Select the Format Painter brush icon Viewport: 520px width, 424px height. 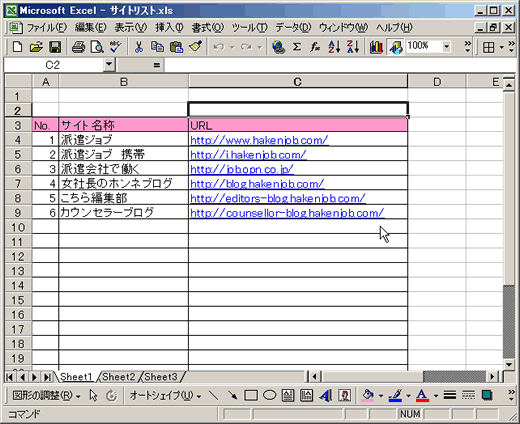(x=195, y=47)
